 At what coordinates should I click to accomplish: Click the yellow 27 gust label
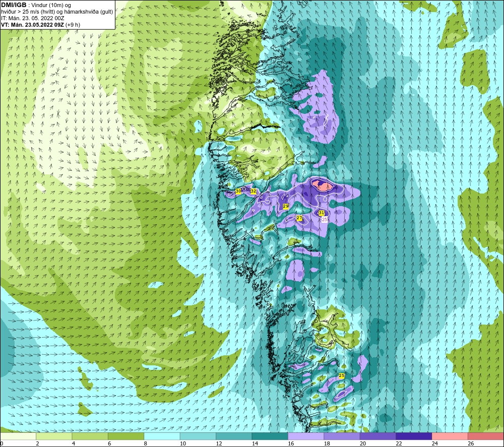point(299,218)
